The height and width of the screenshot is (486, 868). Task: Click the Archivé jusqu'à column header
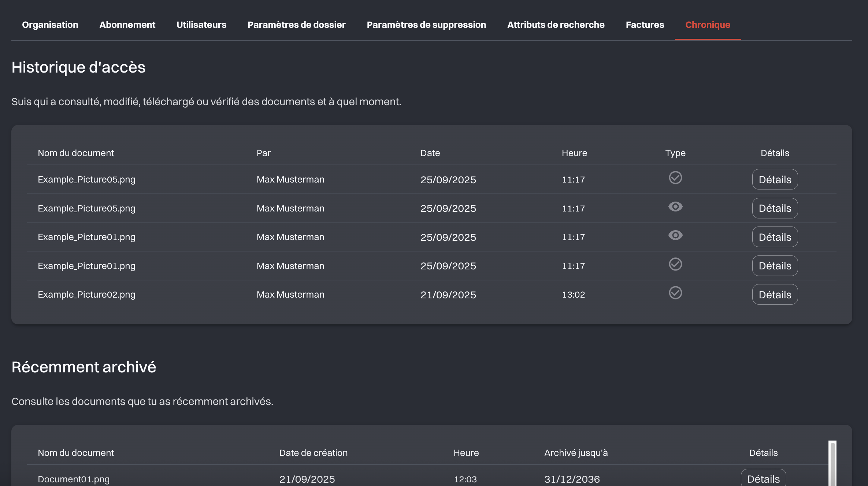tap(576, 453)
